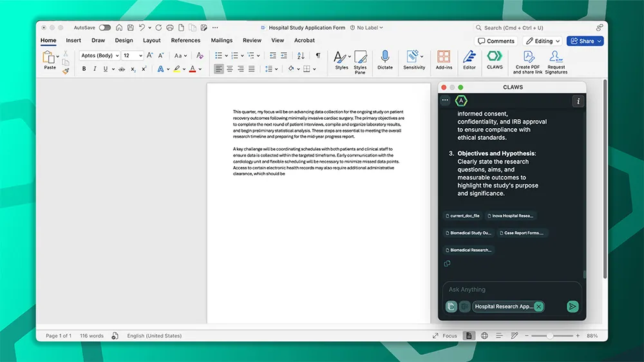Start Dictate microphone
This screenshot has height=362, width=644.
[385, 60]
